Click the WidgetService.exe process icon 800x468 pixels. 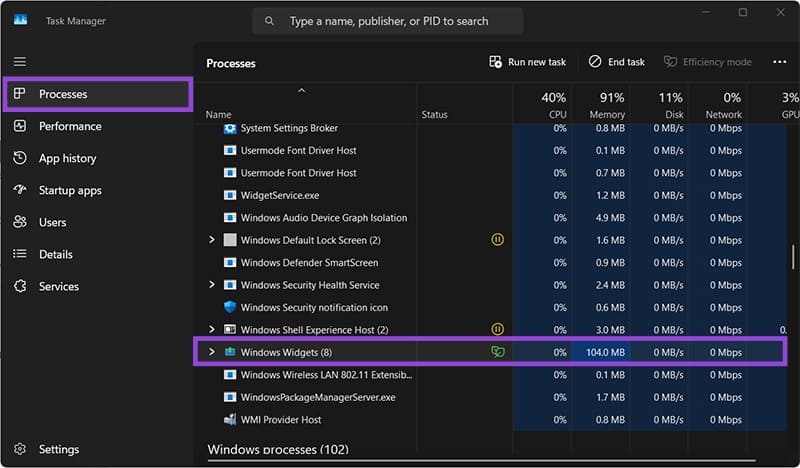pos(230,195)
